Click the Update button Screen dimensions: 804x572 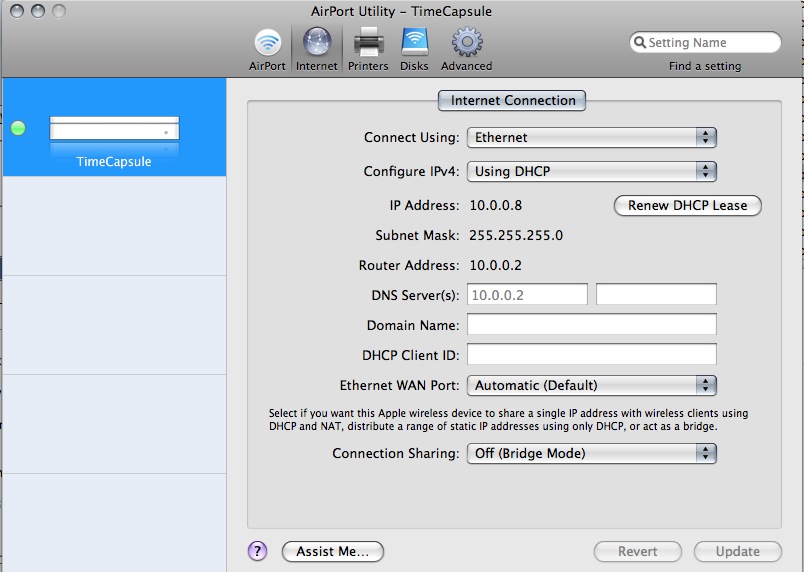738,551
